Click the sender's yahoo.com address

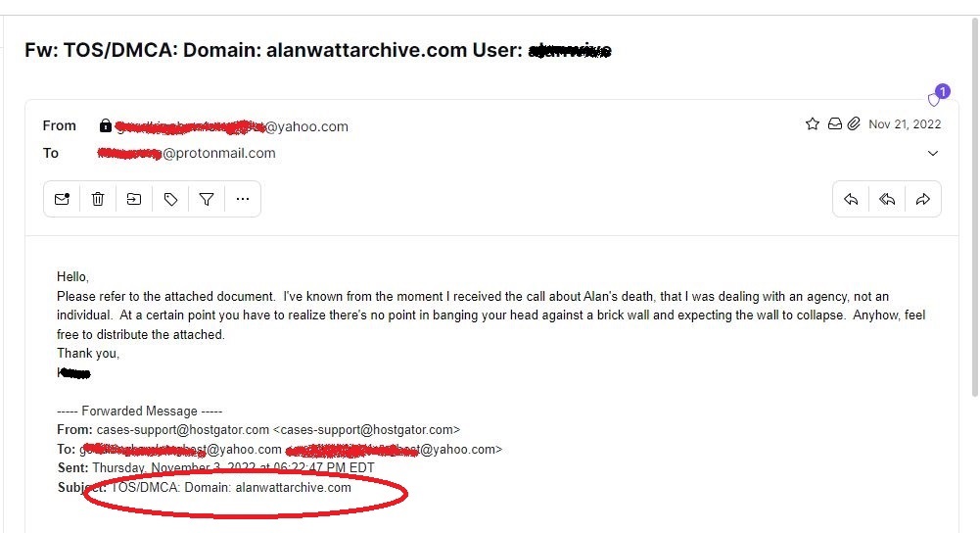point(232,126)
